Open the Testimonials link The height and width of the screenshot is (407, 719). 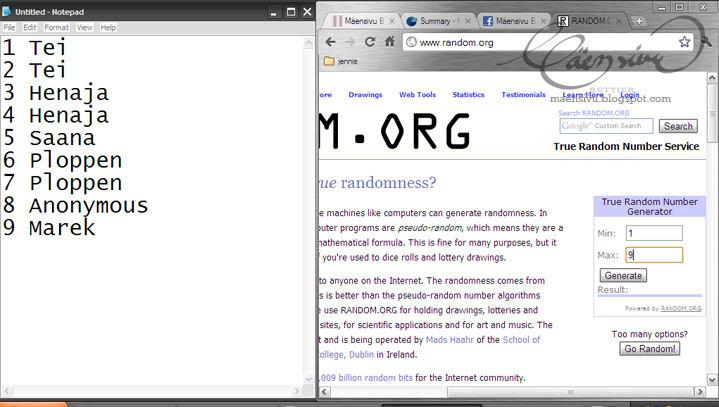click(x=524, y=95)
